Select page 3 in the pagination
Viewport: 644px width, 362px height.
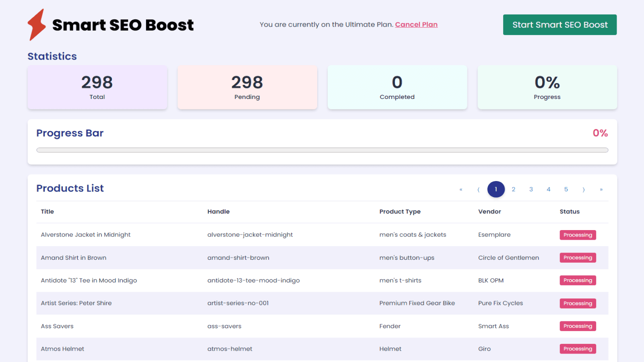point(531,189)
